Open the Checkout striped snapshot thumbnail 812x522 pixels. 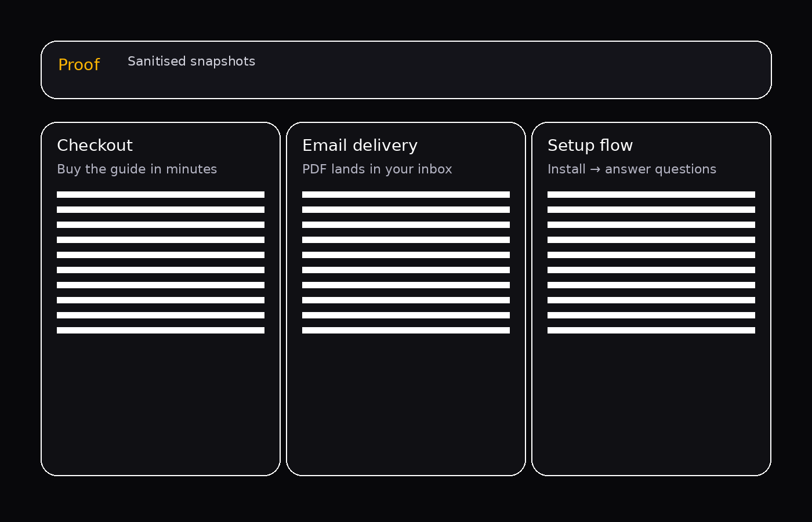161,263
